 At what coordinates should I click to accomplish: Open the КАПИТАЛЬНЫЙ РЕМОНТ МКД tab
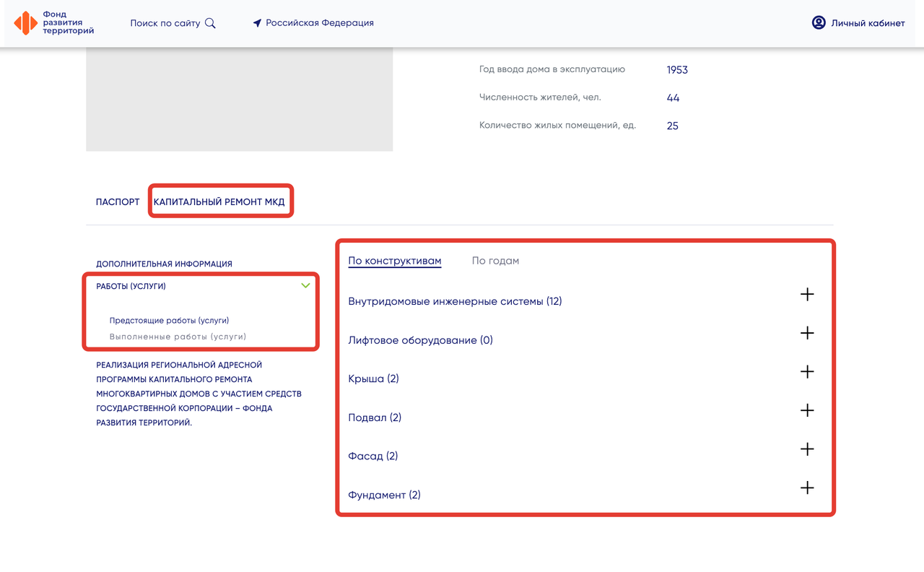coord(219,202)
